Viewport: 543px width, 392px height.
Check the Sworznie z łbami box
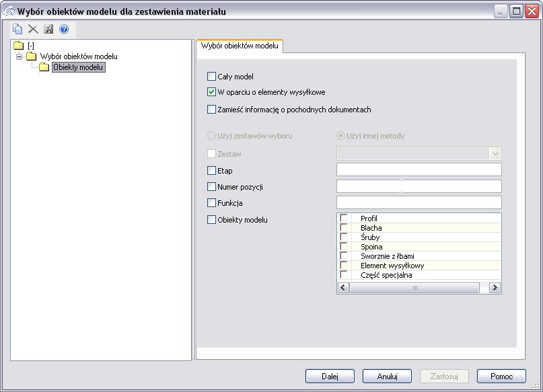[344, 256]
